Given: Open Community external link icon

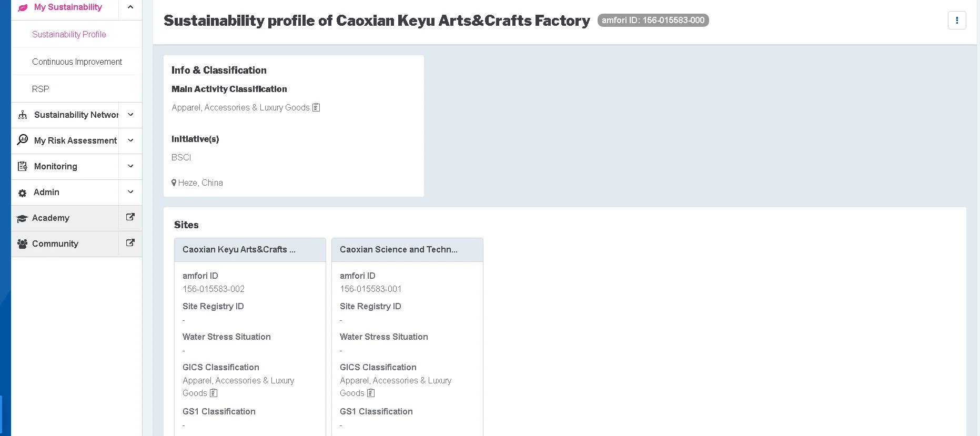Looking at the screenshot, I should (x=130, y=243).
